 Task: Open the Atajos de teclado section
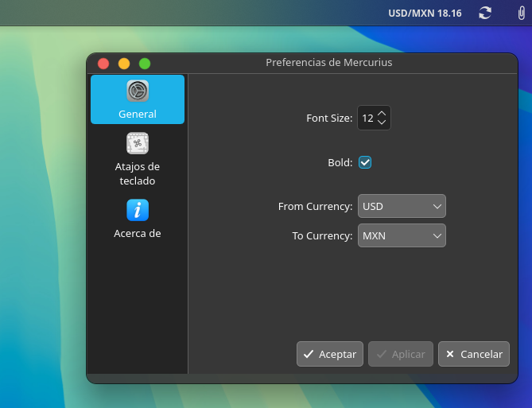138,159
